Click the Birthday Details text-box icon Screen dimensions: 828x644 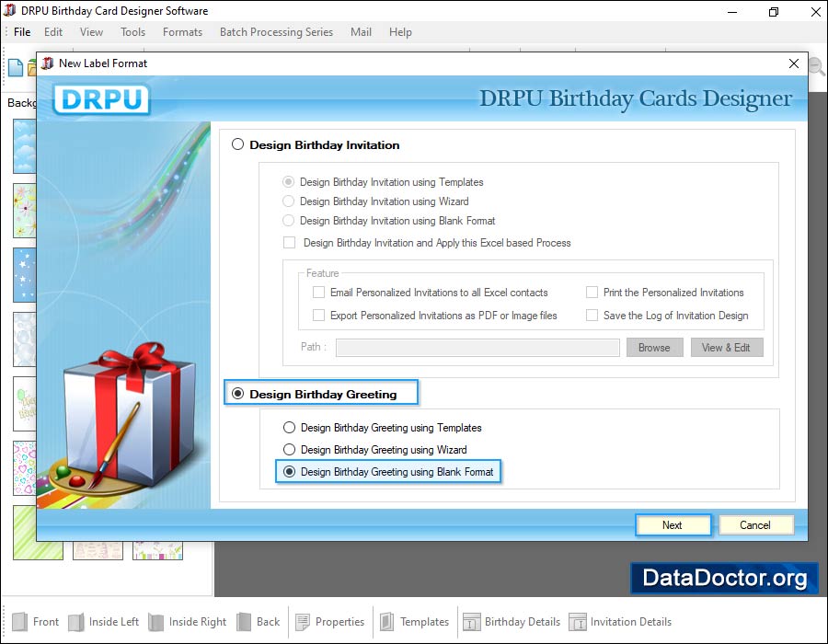pos(472,622)
